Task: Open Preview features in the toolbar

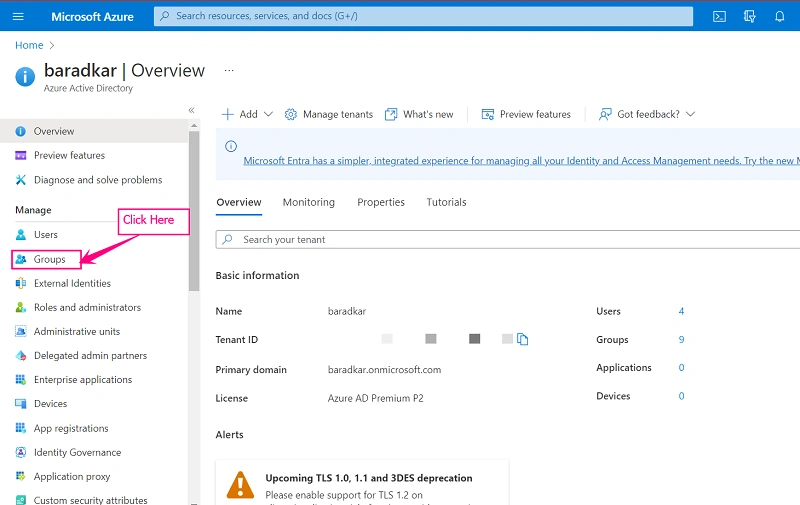Action: 526,114
